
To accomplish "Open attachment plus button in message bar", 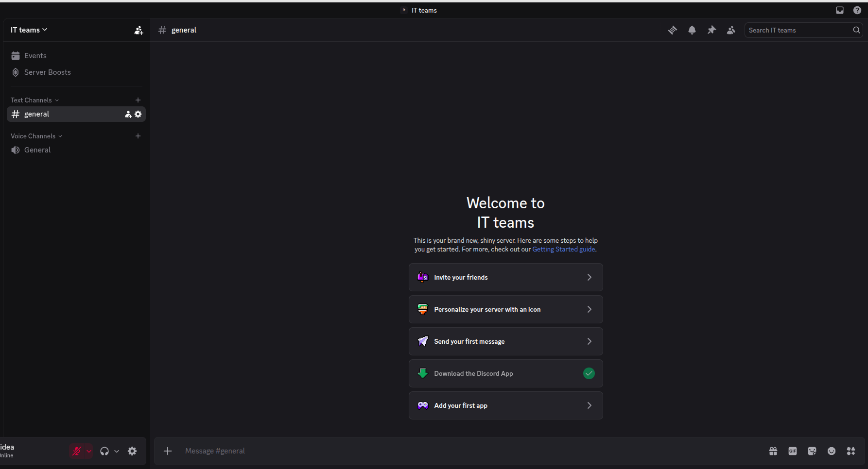I will 168,451.
